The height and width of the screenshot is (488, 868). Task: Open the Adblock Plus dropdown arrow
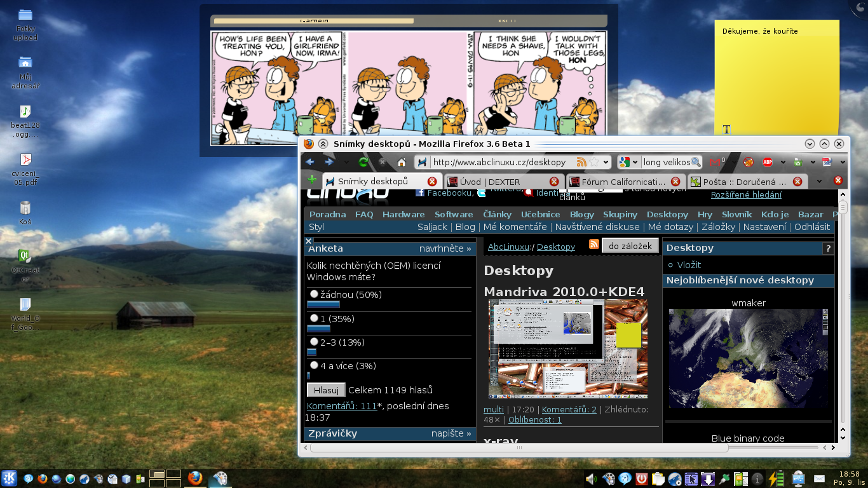783,162
